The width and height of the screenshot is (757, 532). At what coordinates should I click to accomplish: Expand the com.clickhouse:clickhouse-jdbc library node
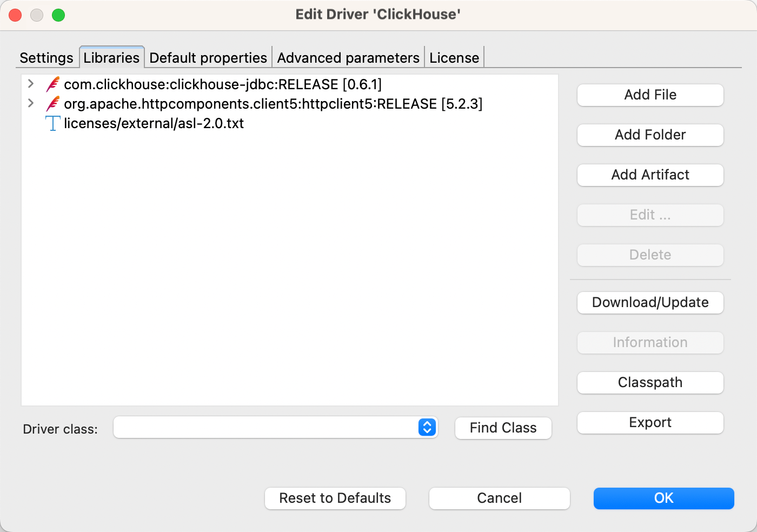tap(31, 84)
